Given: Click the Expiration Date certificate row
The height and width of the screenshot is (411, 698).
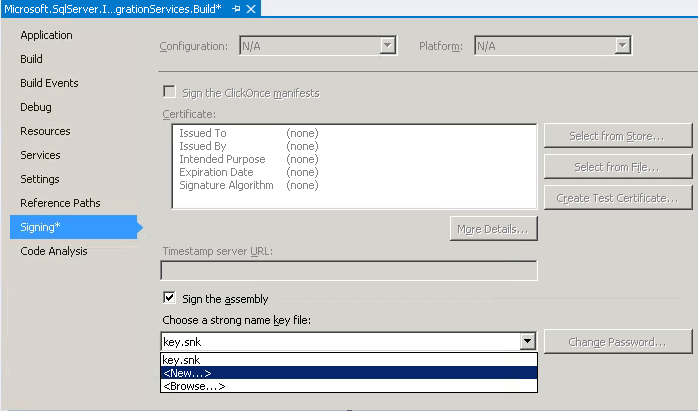Looking at the screenshot, I should click(x=249, y=172).
